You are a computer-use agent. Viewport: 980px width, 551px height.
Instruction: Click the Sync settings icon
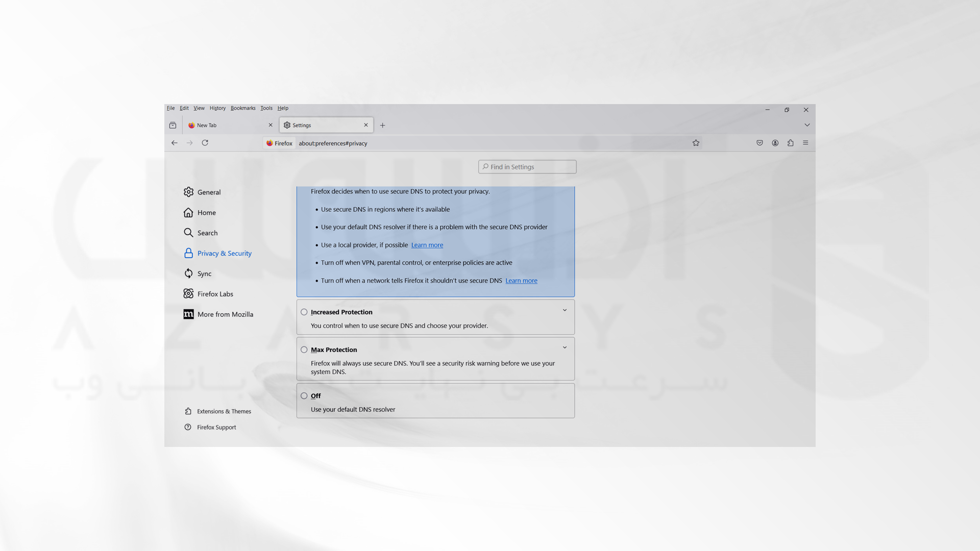tap(188, 273)
